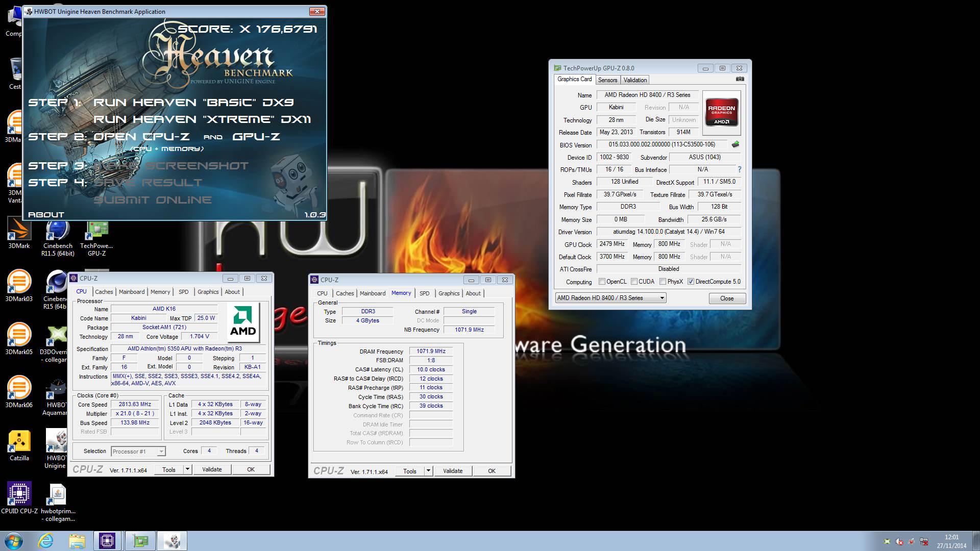Click Close button in GPU-Z

point(727,298)
